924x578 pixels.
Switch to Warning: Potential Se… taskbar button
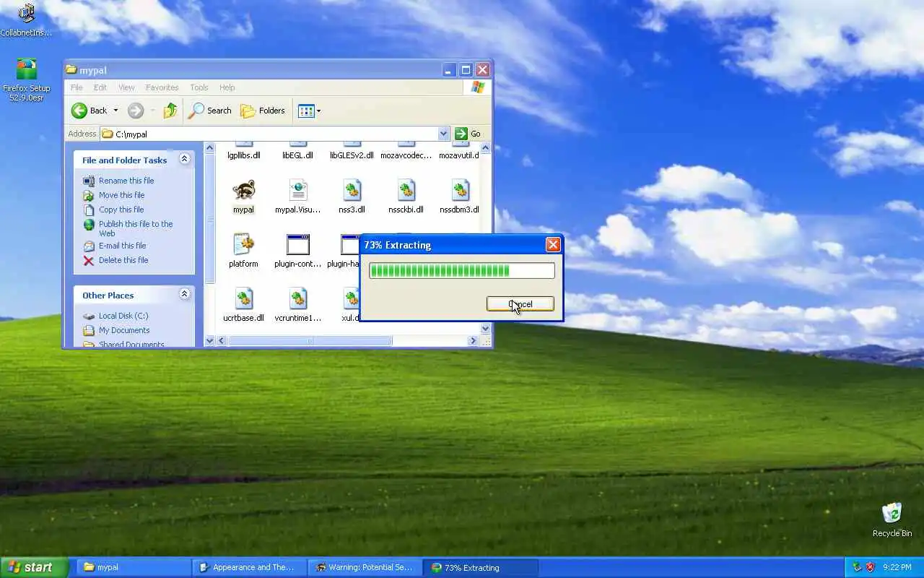(x=365, y=567)
